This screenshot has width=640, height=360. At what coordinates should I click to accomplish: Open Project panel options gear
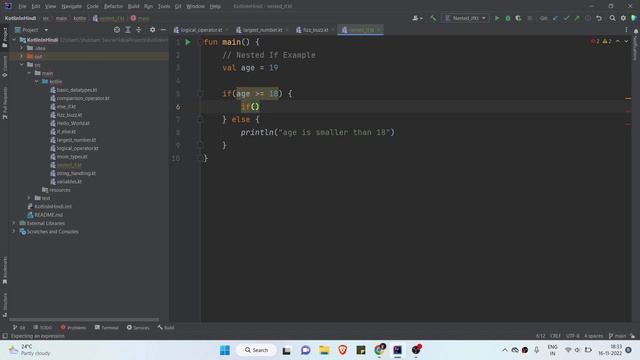coord(152,30)
